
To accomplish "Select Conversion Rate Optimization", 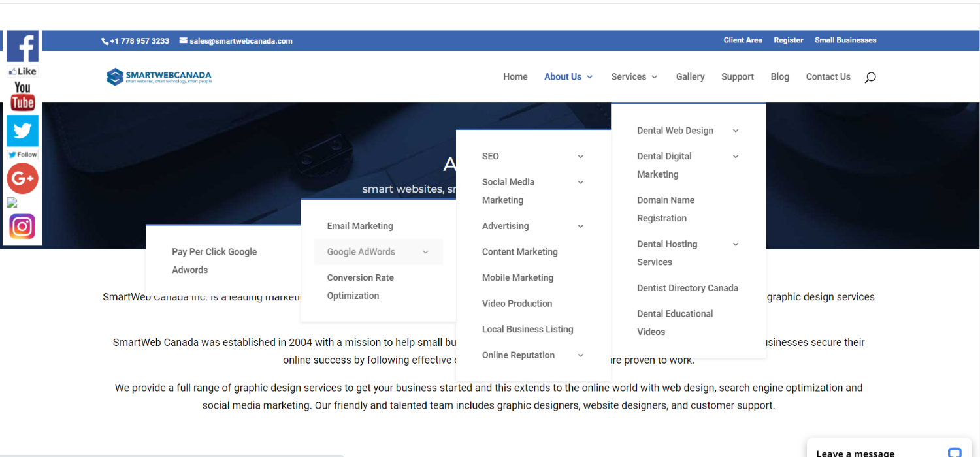I will tap(360, 287).
